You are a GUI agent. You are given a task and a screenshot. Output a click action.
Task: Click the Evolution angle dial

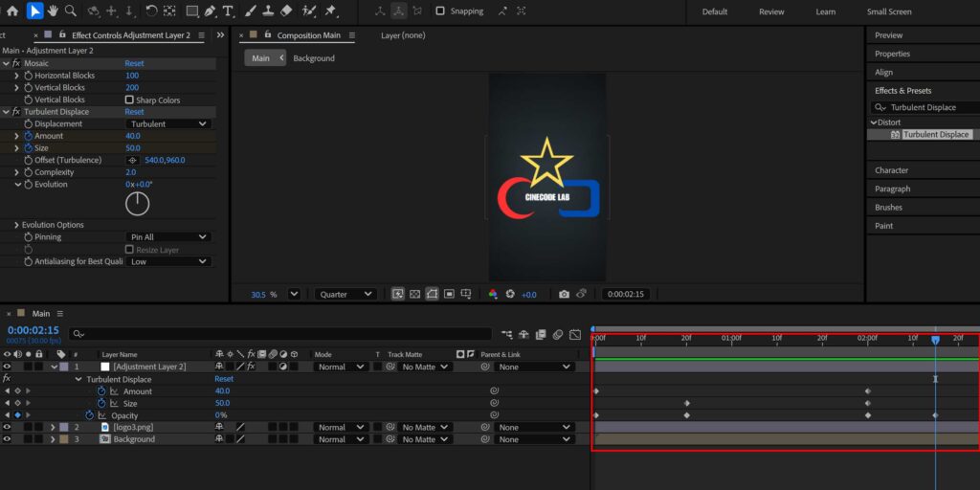point(138,204)
